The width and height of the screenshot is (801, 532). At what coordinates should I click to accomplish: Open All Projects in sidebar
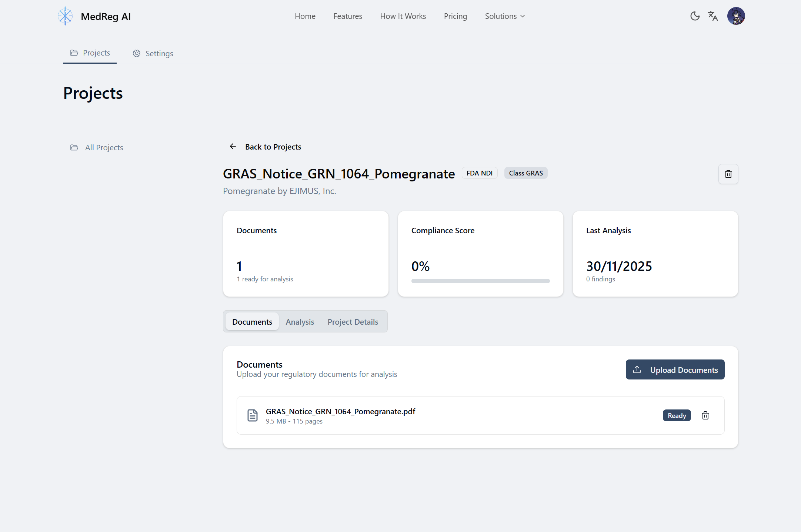[x=104, y=147]
